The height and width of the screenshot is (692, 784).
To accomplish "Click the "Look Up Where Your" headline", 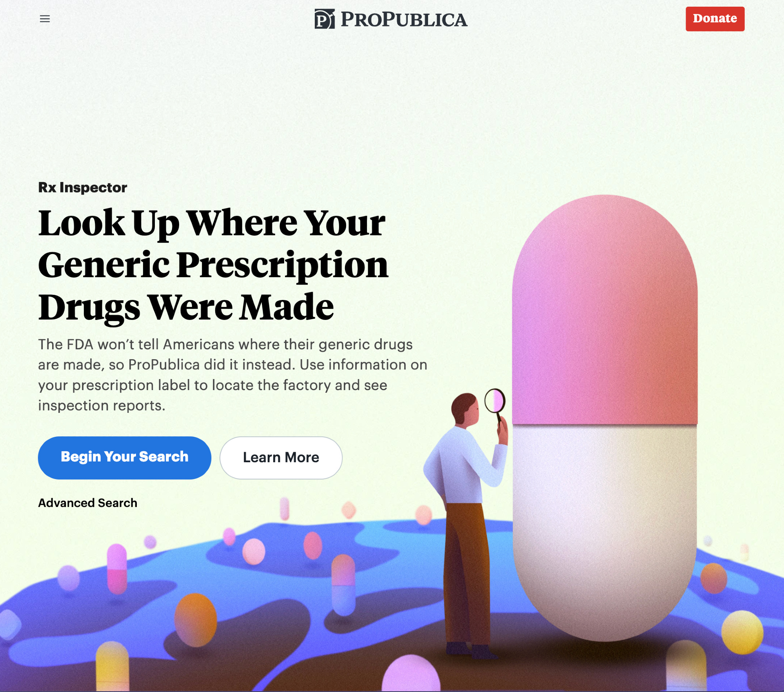I will point(212,223).
